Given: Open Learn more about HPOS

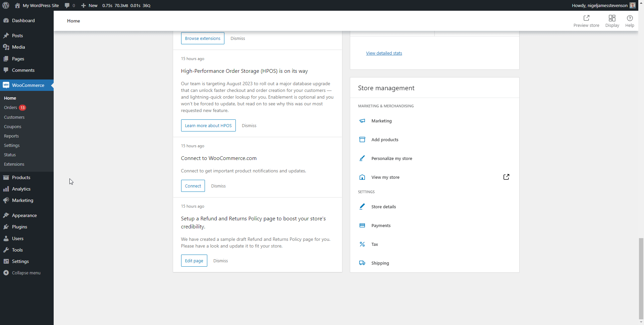Looking at the screenshot, I should point(208,125).
